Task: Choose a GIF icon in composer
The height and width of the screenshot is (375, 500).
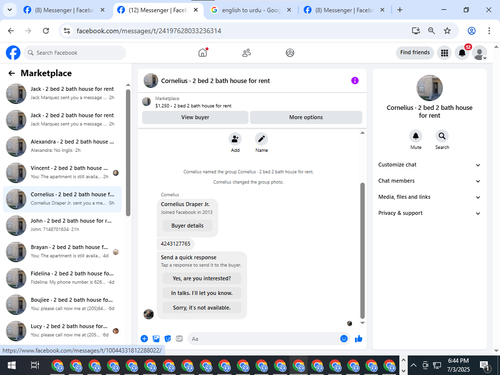Action: coord(179,339)
